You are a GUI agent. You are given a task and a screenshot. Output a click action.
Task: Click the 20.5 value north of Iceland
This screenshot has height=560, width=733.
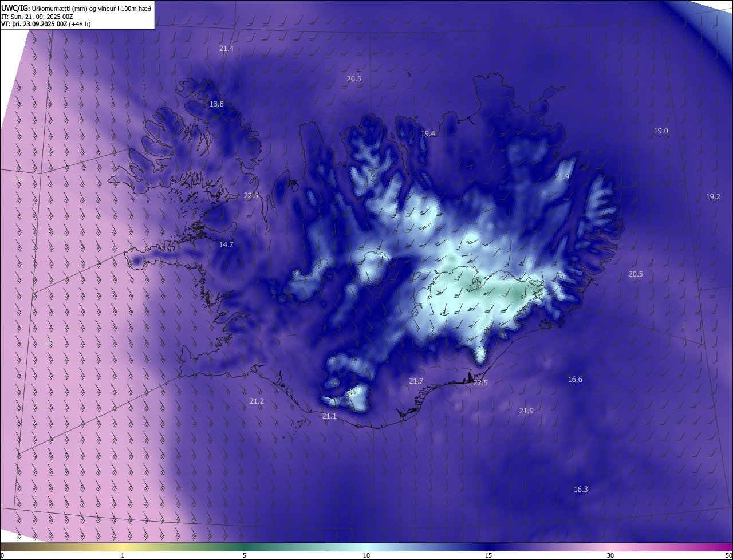point(354,79)
